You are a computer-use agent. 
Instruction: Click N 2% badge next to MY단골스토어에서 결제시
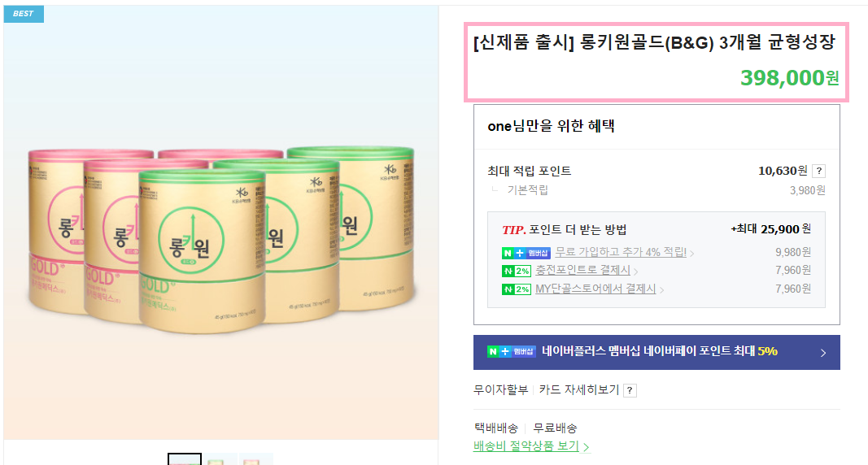517,289
